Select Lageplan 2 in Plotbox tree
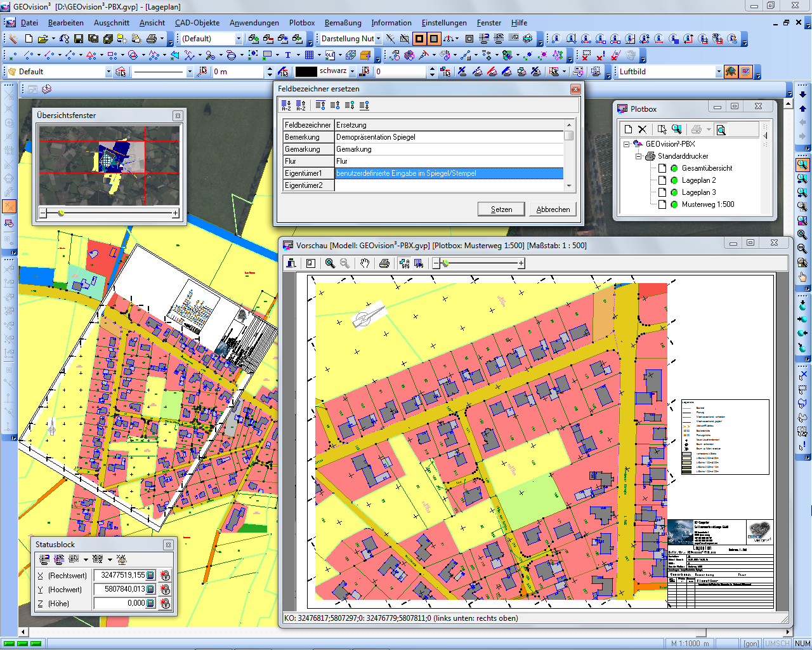Viewport: 812px width, 650px height. pos(698,180)
